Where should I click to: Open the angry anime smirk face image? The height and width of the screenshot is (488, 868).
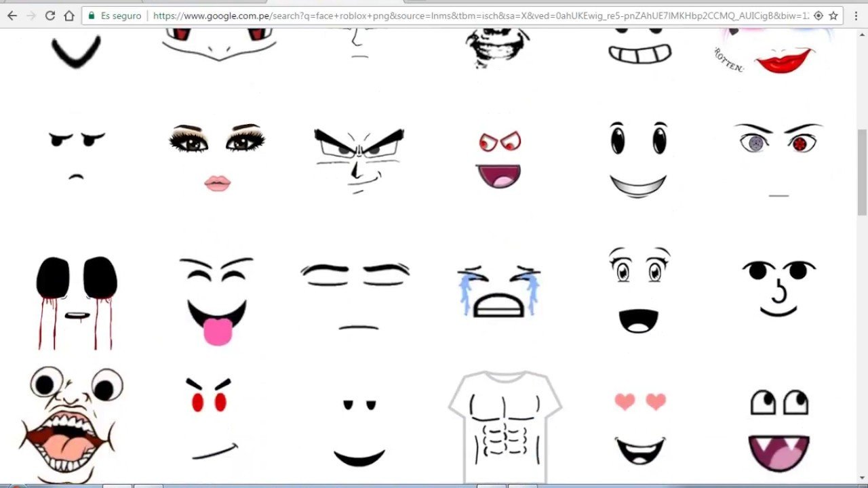(x=359, y=160)
